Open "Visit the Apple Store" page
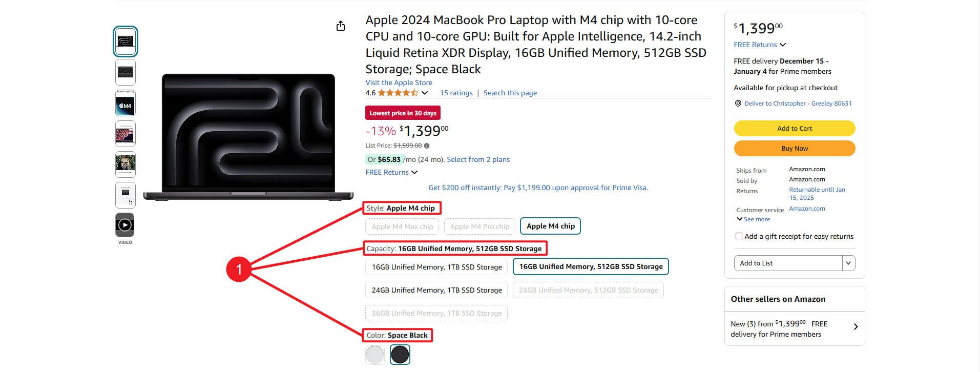 399,82
